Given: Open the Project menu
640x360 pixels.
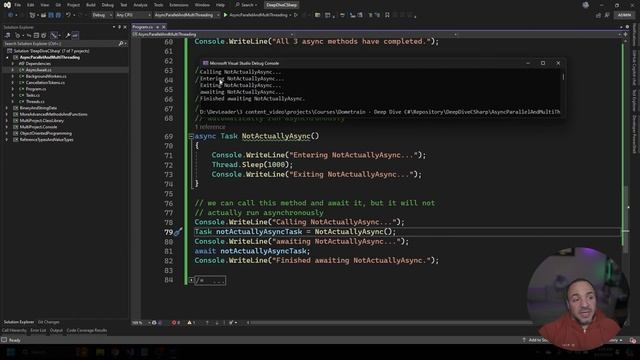Looking at the screenshot, I should click(x=73, y=5).
